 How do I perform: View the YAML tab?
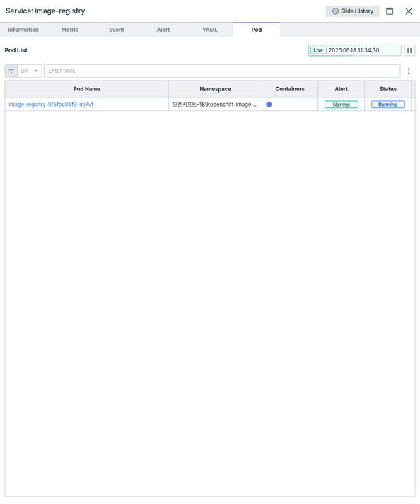210,30
